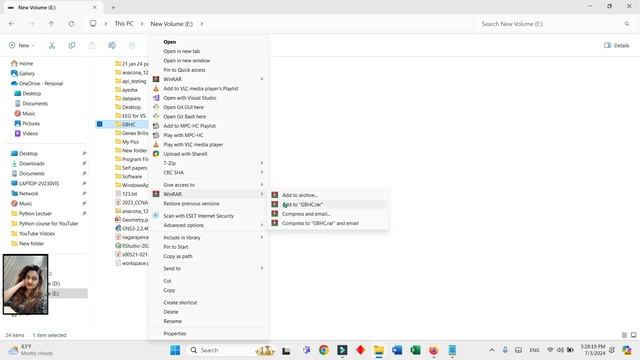Click the Up directory arrow
The image size is (640, 360).
point(51,24)
